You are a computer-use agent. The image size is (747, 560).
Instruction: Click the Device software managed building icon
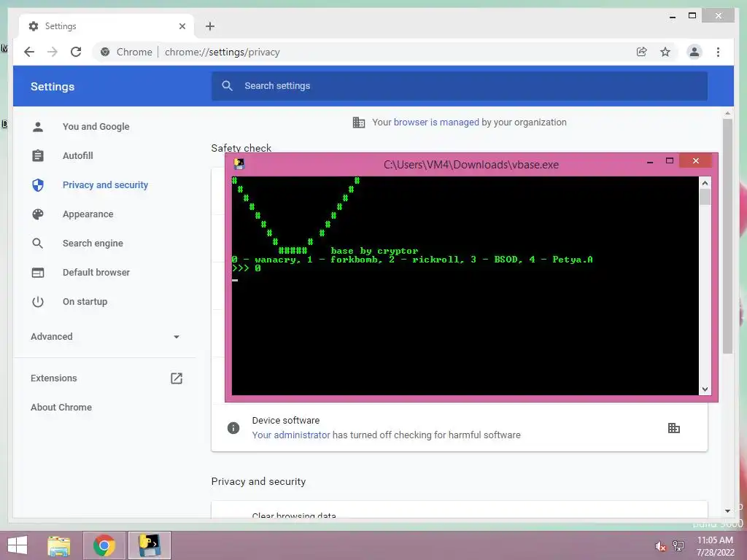click(673, 428)
